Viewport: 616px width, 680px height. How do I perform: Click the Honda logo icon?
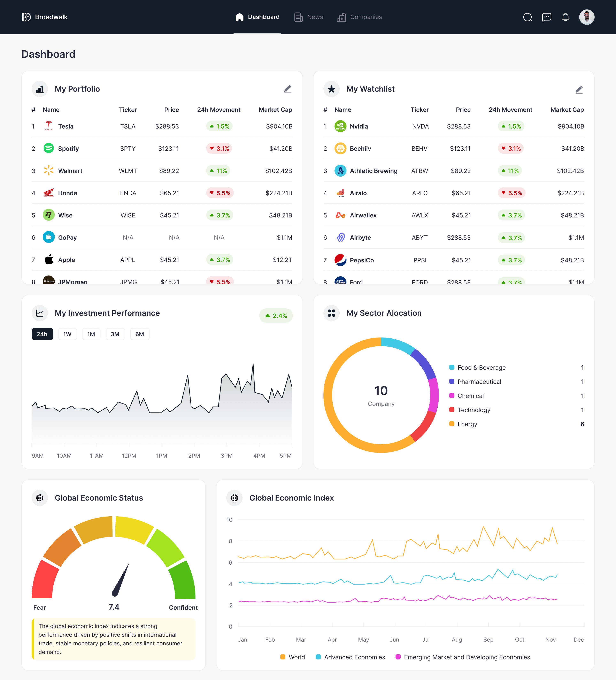click(49, 193)
